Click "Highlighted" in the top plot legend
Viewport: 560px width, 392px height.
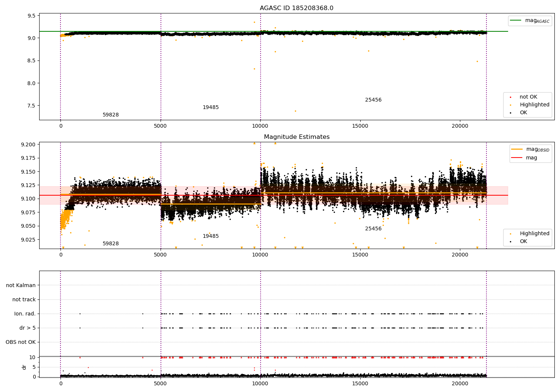534,105
